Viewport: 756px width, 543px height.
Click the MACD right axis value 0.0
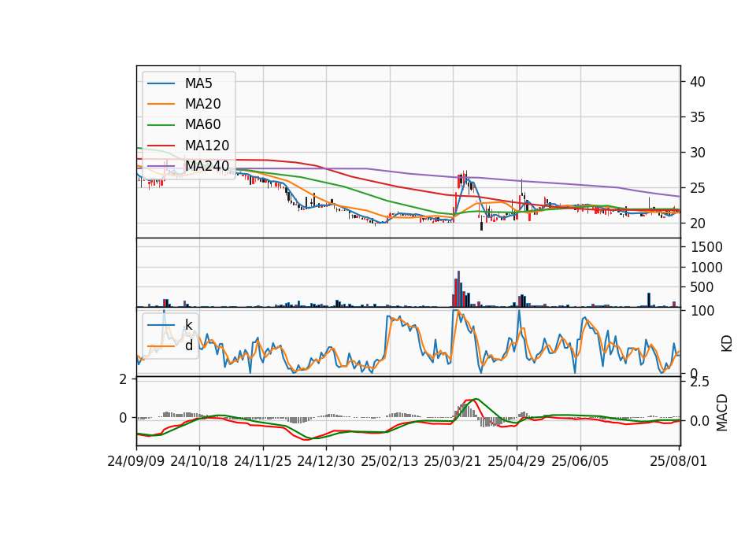coord(700,421)
